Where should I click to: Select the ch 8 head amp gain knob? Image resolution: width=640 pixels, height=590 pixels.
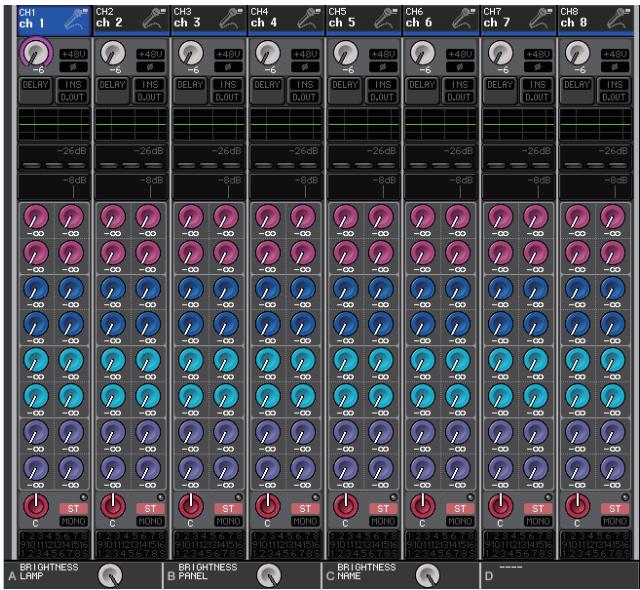tap(577, 52)
